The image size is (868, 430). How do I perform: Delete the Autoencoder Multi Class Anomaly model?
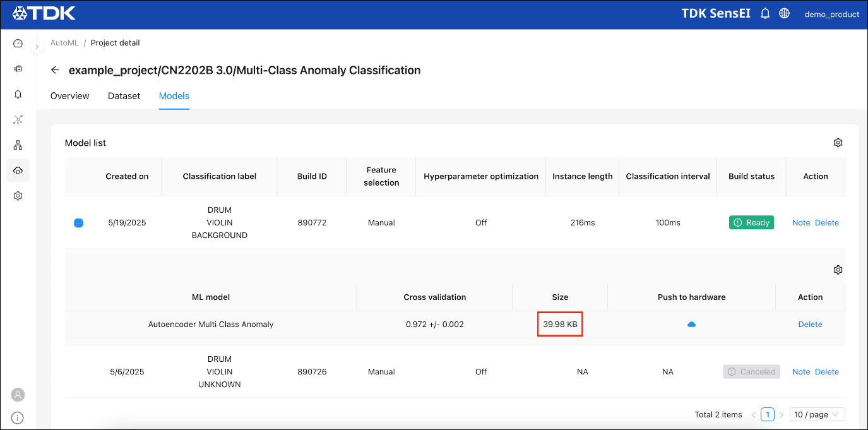click(810, 324)
